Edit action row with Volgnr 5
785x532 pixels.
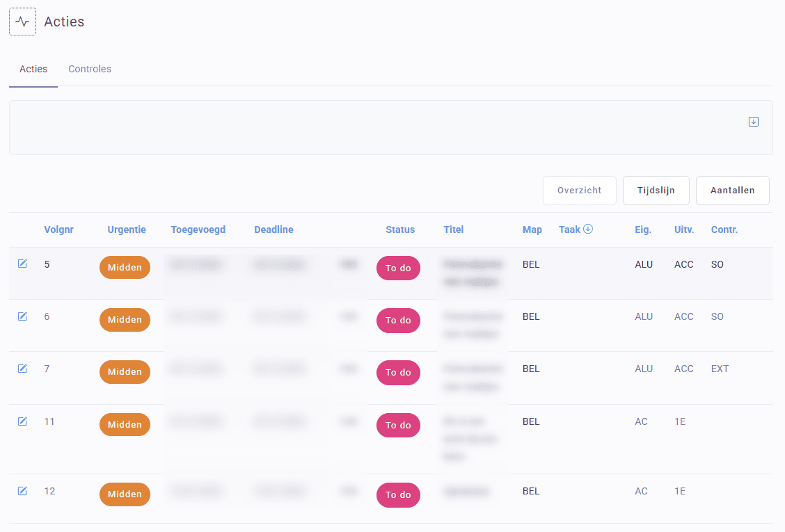[x=22, y=264]
